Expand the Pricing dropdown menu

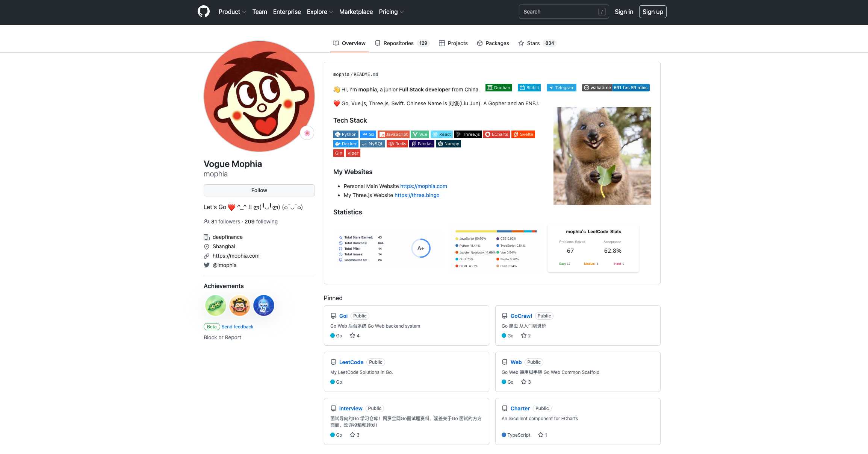pyautogui.click(x=391, y=12)
